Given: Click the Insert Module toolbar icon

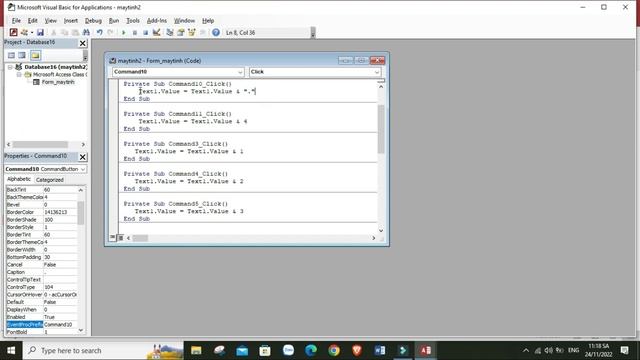Looking at the screenshot, I should tap(24, 32).
